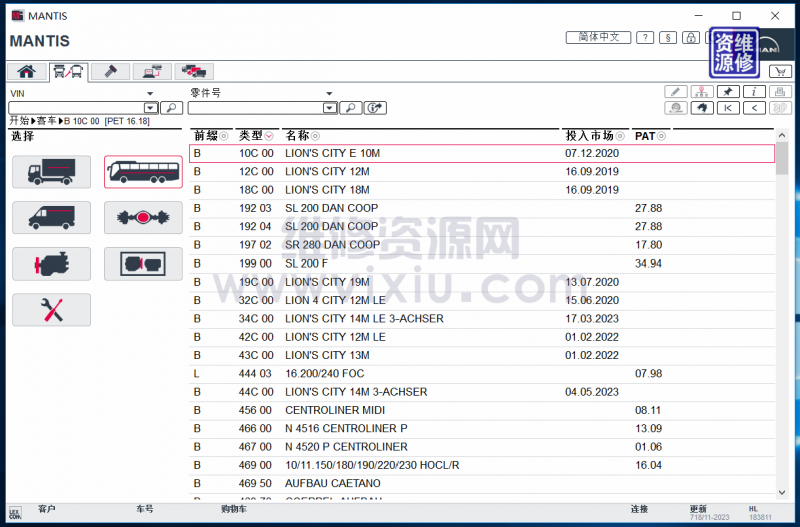
Task: Click the italic i information icon
Action: pyautogui.click(x=754, y=92)
